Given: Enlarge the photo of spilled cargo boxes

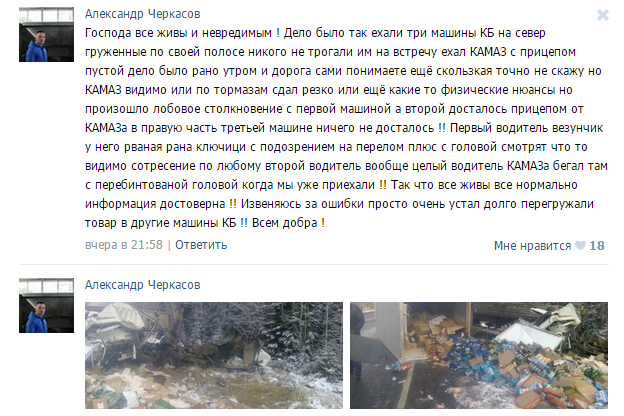Looking at the screenshot, I should point(479,355).
